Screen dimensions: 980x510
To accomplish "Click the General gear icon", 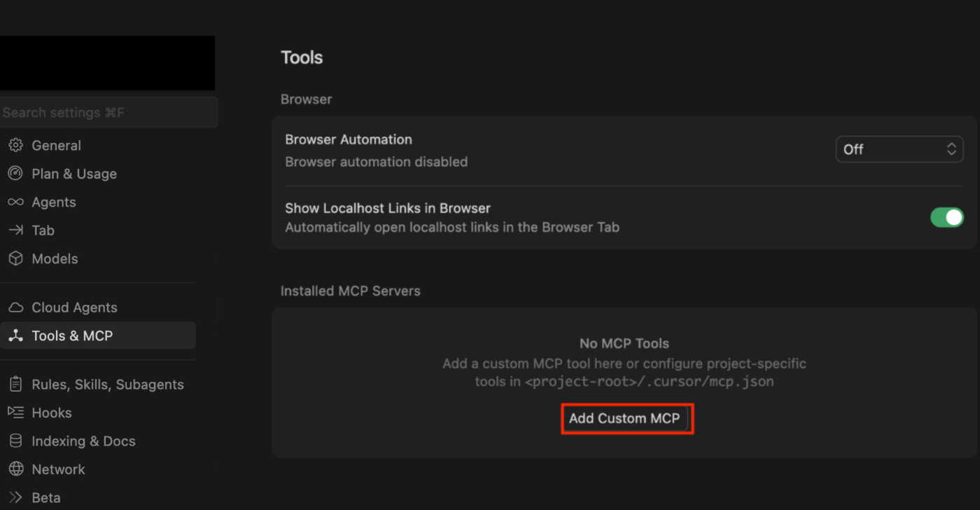I will coord(15,146).
